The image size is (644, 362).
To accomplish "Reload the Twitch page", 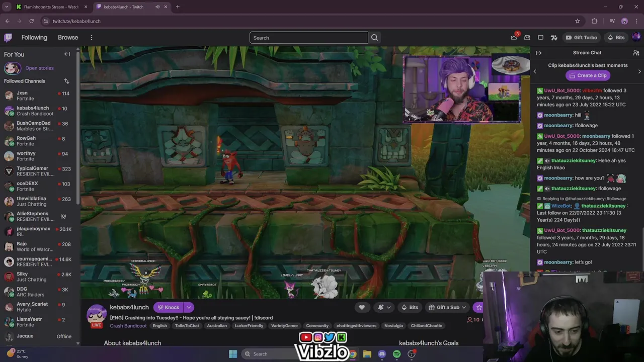I will point(31,21).
